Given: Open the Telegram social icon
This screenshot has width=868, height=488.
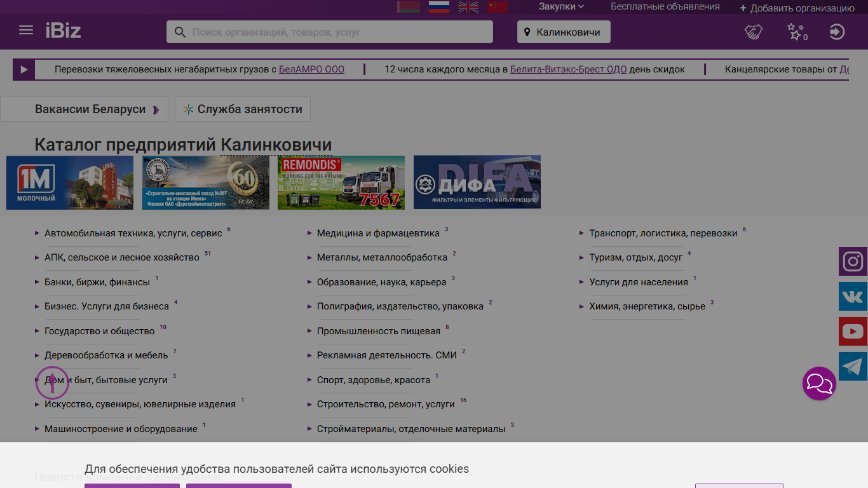Looking at the screenshot, I should pyautogui.click(x=853, y=366).
